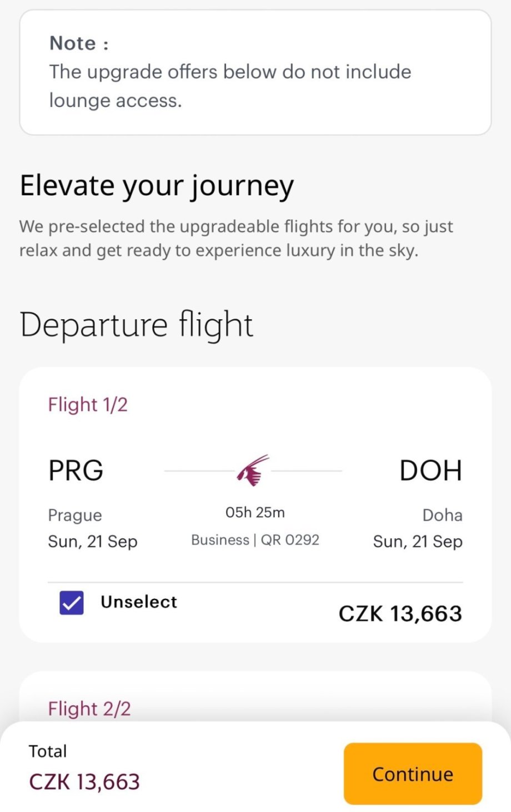Uncheck the PRG to DOH upgrade checkbox
This screenshot has width=511, height=812.
pyautogui.click(x=72, y=603)
